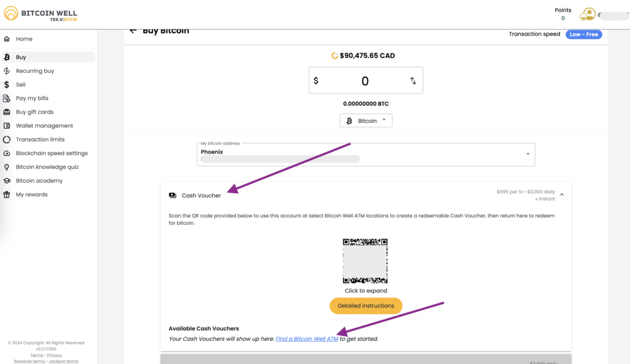Viewport: 630px width, 364px height.
Task: View My rewards
Action: point(32,194)
